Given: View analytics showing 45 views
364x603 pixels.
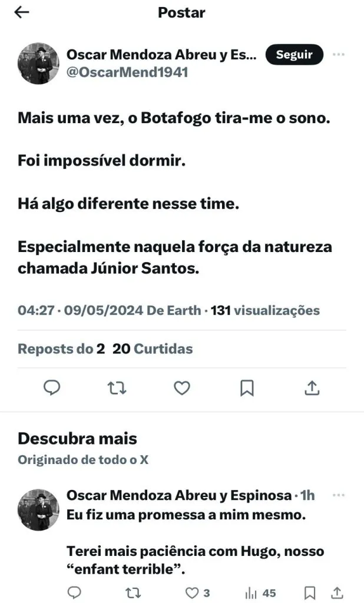Looking at the screenshot, I should [x=260, y=592].
